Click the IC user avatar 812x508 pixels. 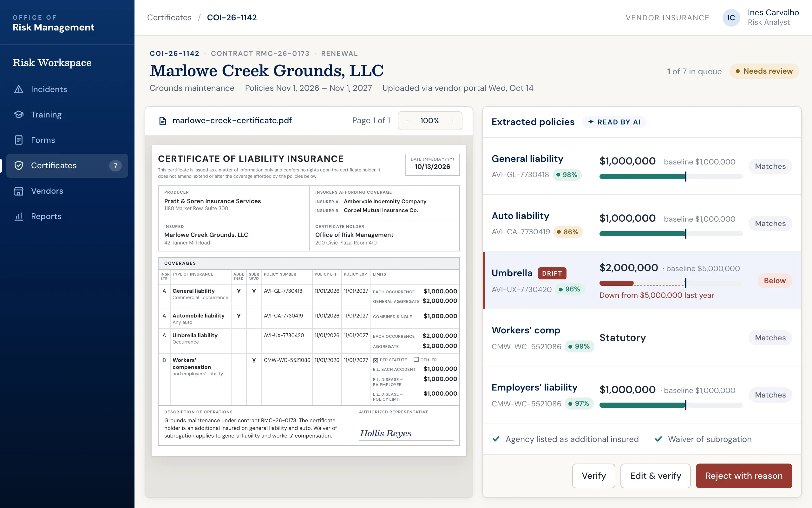click(731, 18)
